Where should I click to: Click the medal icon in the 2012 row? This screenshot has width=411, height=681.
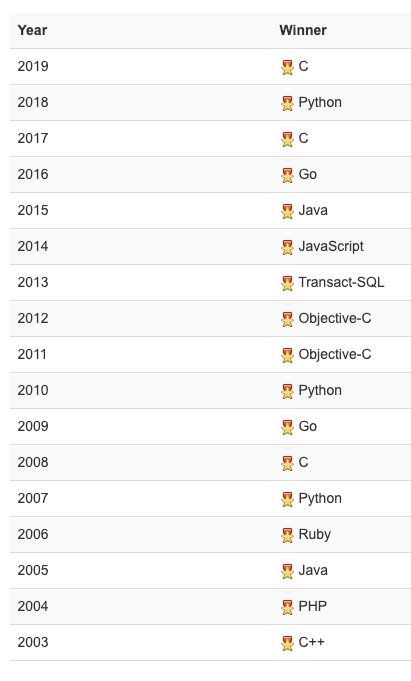287,320
